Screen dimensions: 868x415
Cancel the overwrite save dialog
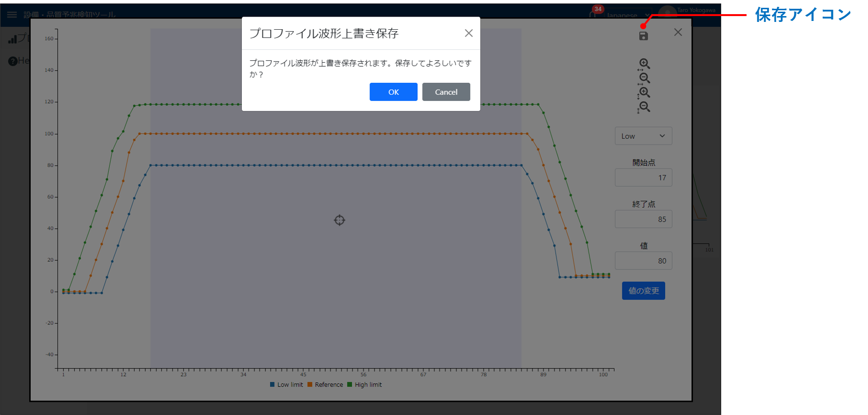tap(446, 92)
